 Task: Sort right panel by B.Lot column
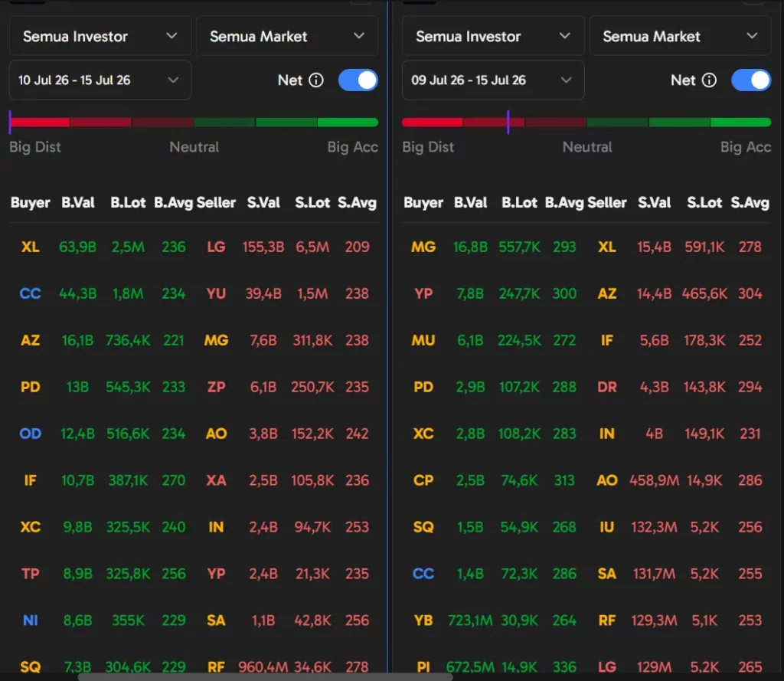(x=520, y=203)
